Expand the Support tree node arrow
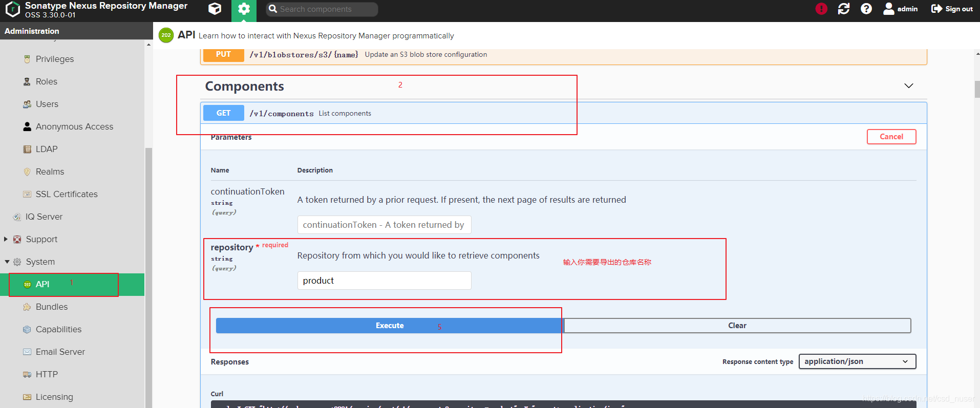The height and width of the screenshot is (408, 980). 6,239
